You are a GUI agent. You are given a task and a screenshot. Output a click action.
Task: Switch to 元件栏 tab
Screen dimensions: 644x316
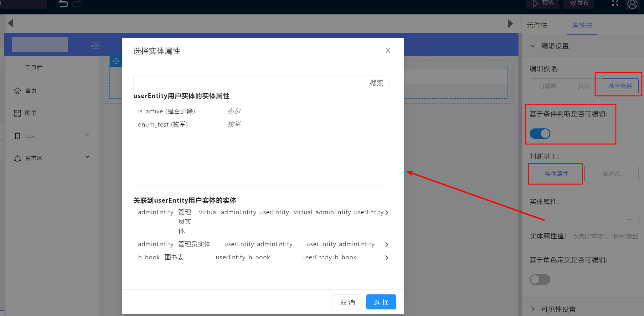(x=537, y=25)
